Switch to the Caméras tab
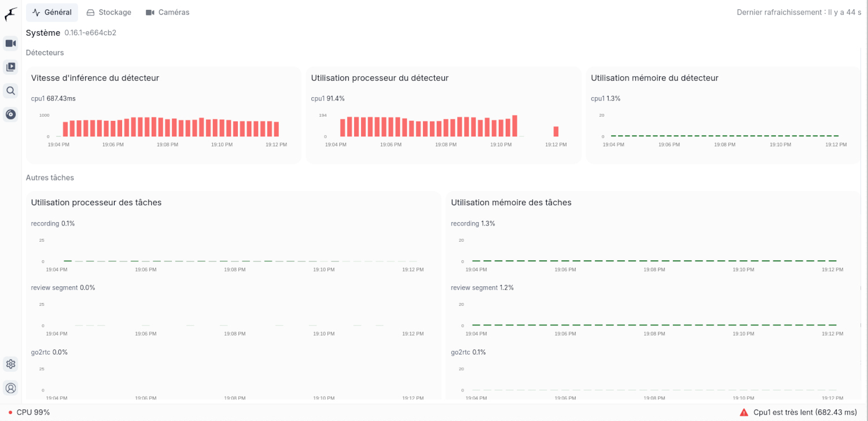The width and height of the screenshot is (868, 421). coord(167,12)
